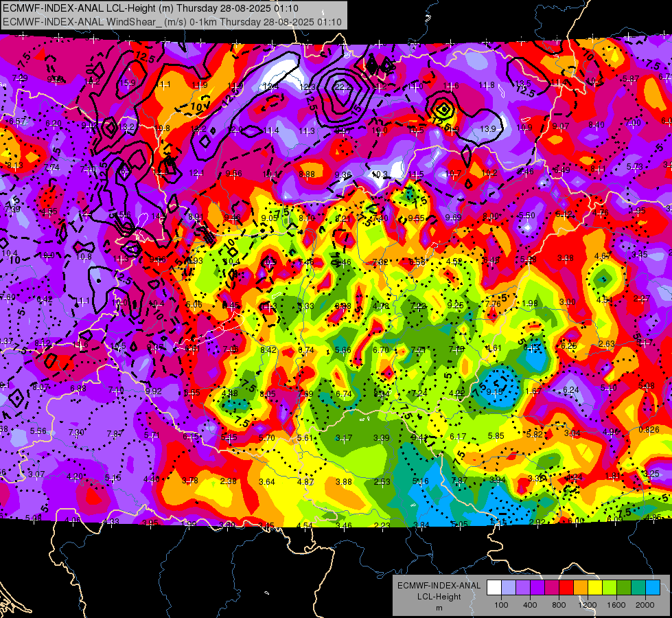The width and height of the screenshot is (672, 618).
Task: Click the legend tick label 100
Action: pyautogui.click(x=501, y=605)
